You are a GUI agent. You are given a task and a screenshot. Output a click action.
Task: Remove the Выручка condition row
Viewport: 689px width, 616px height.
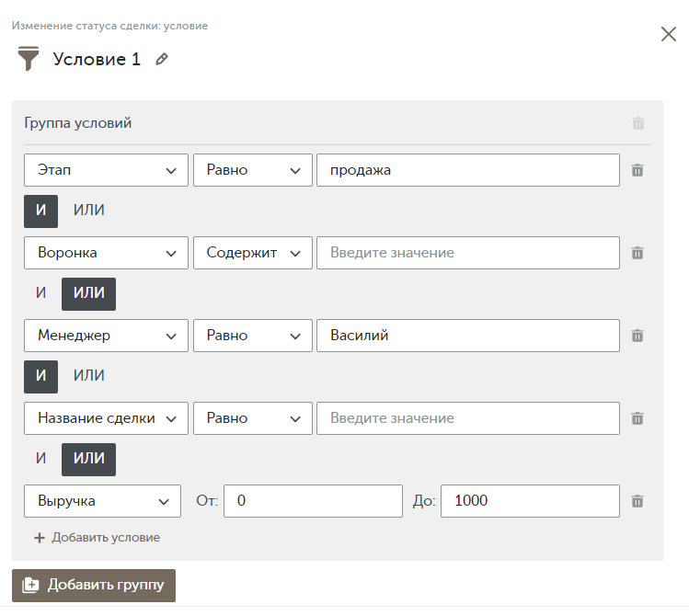[x=637, y=501]
